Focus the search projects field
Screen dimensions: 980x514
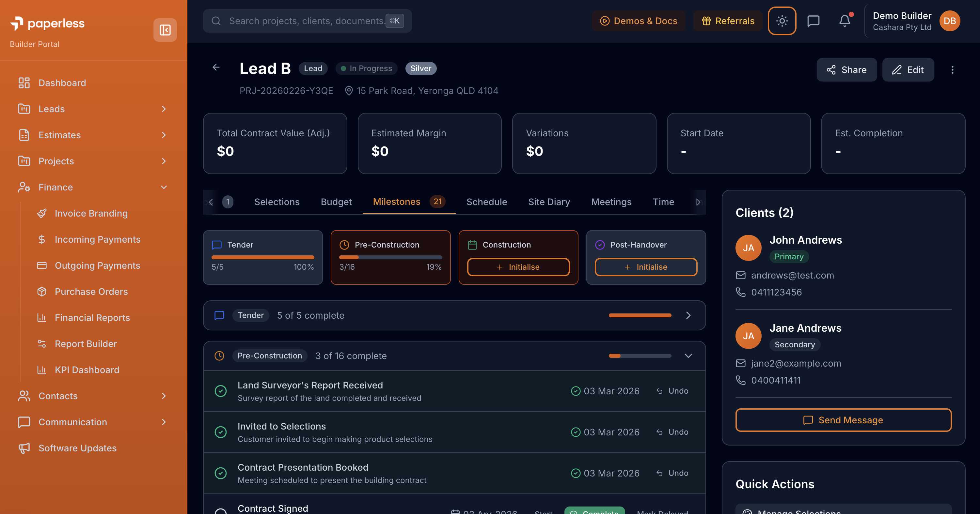point(307,21)
